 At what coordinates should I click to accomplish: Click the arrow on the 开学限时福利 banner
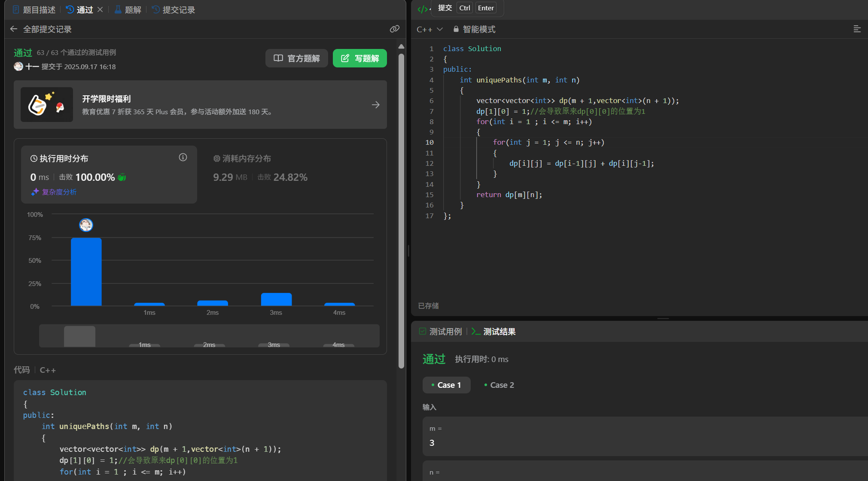(375, 105)
